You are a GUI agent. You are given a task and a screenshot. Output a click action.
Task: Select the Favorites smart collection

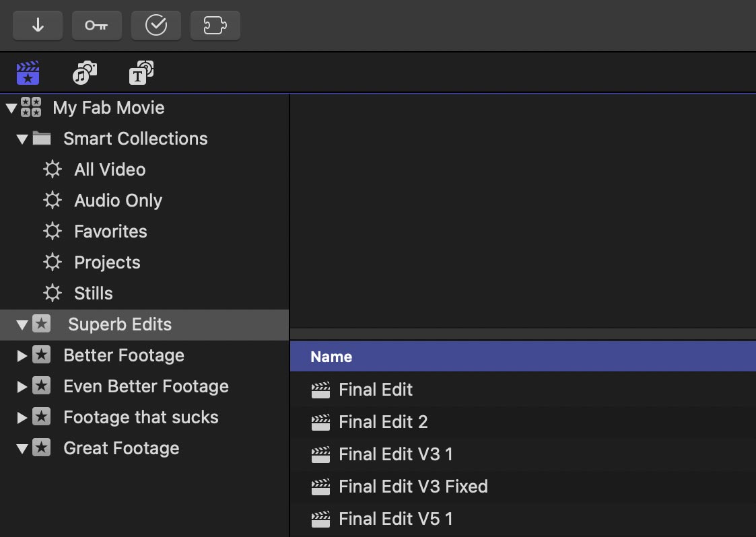[x=110, y=231]
